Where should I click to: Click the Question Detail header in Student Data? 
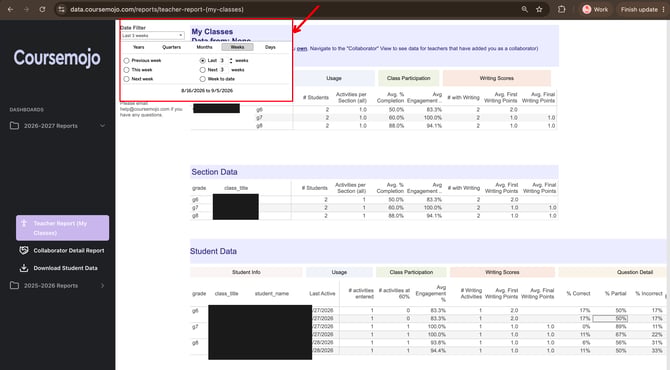click(x=635, y=272)
